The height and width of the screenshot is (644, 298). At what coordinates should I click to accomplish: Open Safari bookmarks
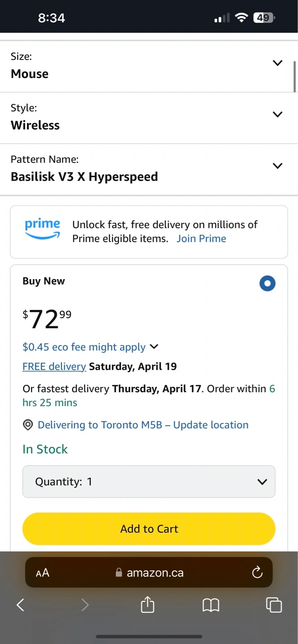(211, 605)
